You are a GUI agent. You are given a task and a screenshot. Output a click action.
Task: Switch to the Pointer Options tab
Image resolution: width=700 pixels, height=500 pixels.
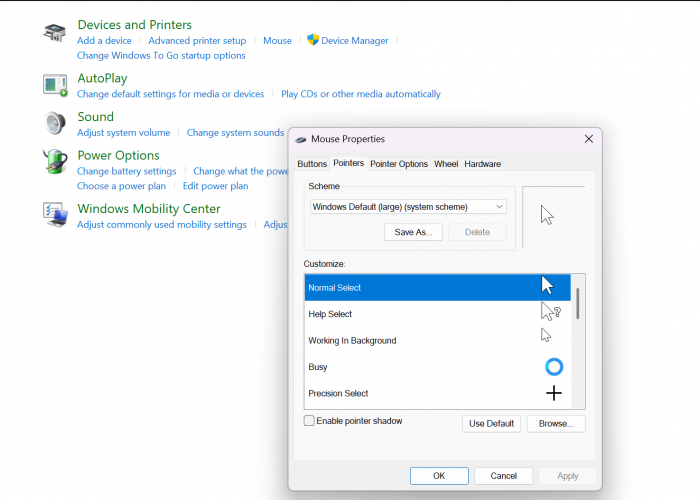coord(398,164)
